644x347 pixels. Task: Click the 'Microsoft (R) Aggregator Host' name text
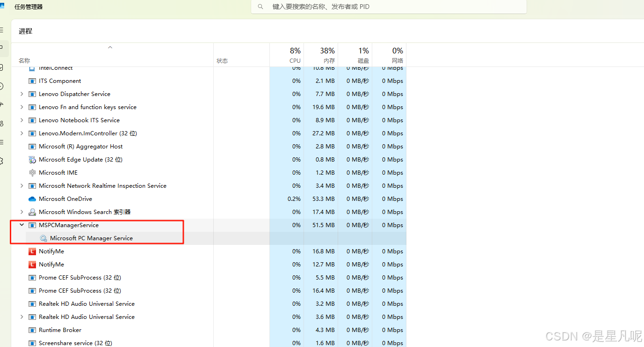coord(81,147)
